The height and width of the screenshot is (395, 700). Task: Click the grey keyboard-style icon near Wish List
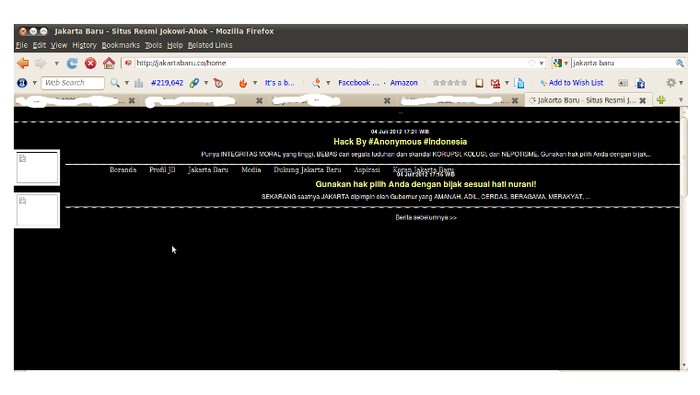pos(623,83)
